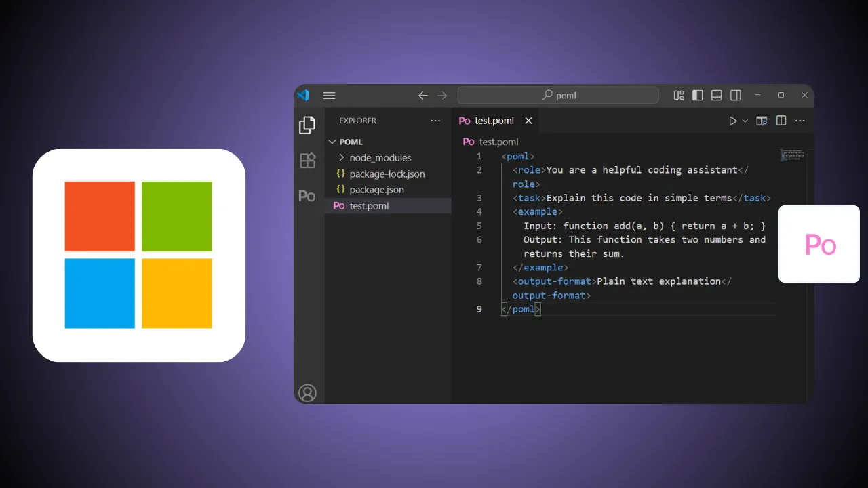Image resolution: width=868 pixels, height=488 pixels.
Task: Toggle the secondary side bar
Action: 735,96
